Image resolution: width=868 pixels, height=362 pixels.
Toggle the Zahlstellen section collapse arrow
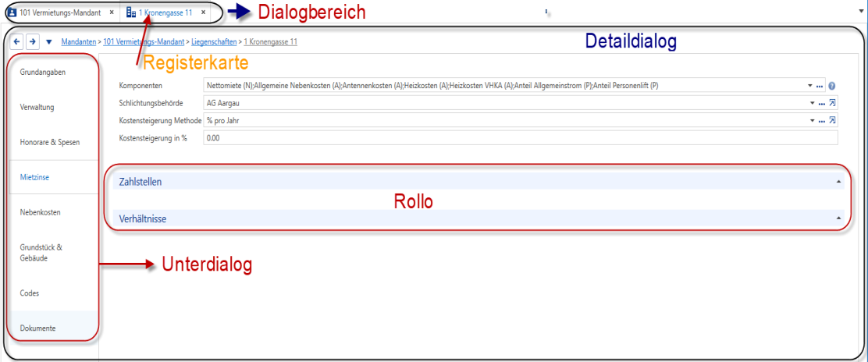pyautogui.click(x=838, y=182)
